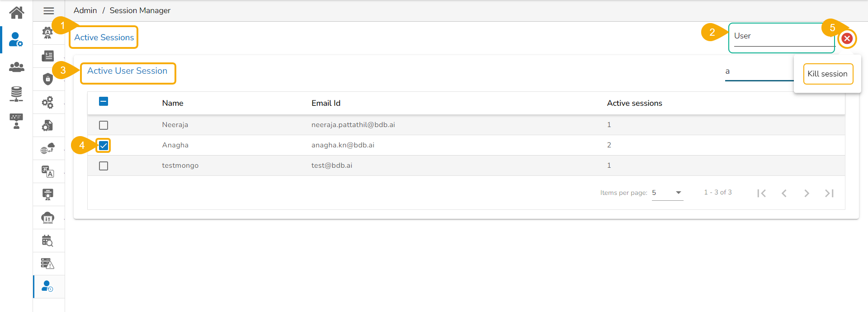Click the red close icon beside User
The width and height of the screenshot is (868, 312).
847,39
